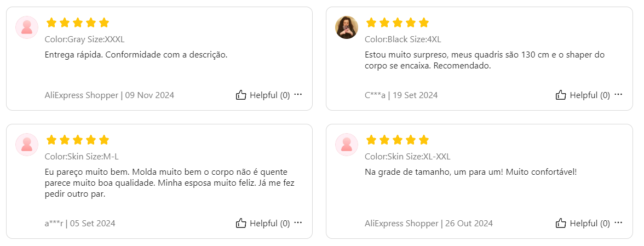Click thumbs-up icon on C***a's review
Image resolution: width=644 pixels, height=246 pixels.
click(x=561, y=95)
